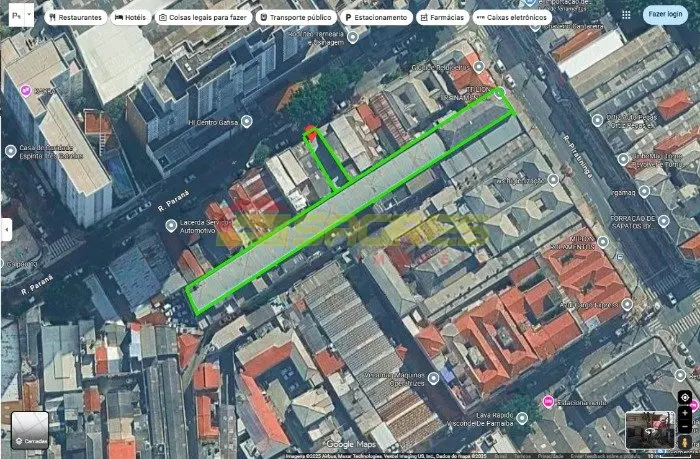Expand the collapsed side panel arrow

[6, 229]
